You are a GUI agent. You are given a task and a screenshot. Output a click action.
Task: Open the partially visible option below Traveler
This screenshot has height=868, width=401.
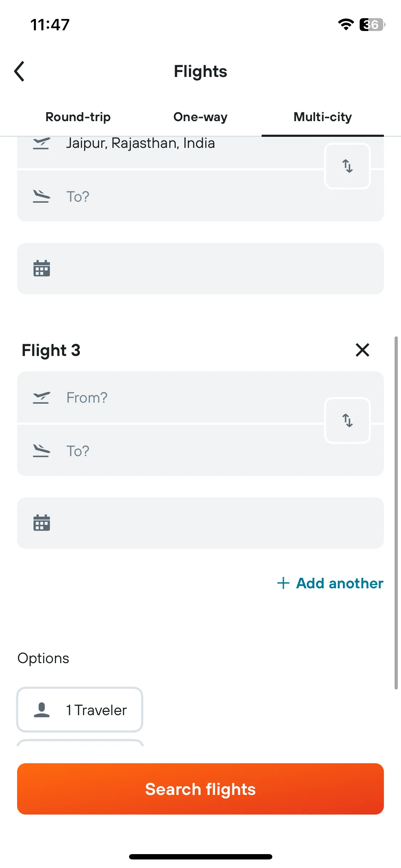[x=80, y=743]
